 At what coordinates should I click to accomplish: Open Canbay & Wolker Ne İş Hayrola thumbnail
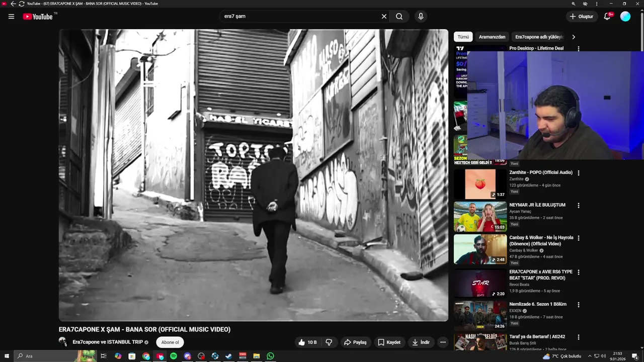pos(480,249)
